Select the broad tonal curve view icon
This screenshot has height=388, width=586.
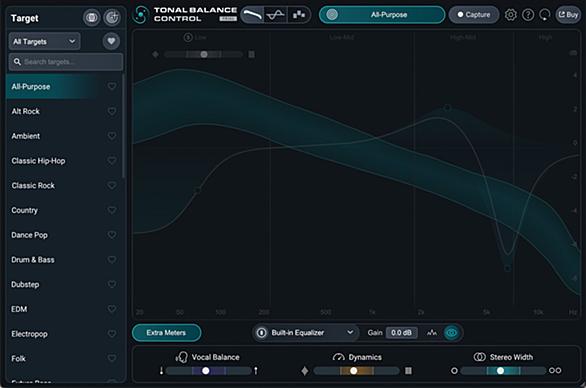click(x=252, y=15)
